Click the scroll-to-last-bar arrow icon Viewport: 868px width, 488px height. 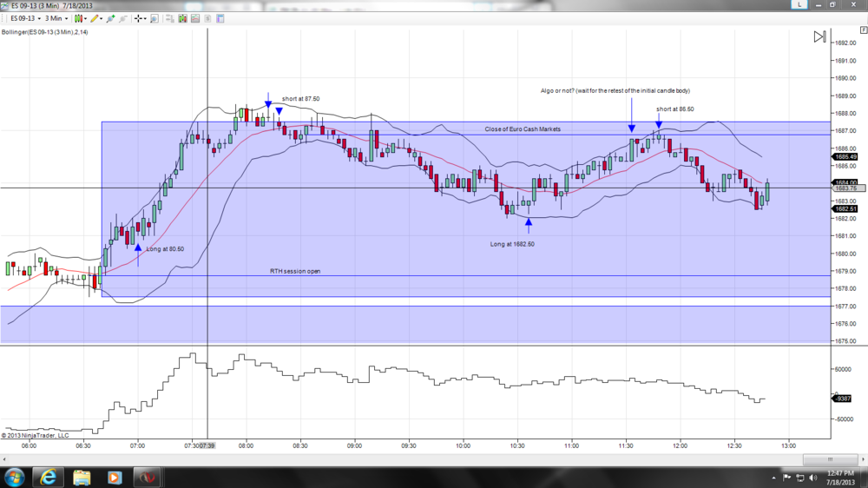820,37
